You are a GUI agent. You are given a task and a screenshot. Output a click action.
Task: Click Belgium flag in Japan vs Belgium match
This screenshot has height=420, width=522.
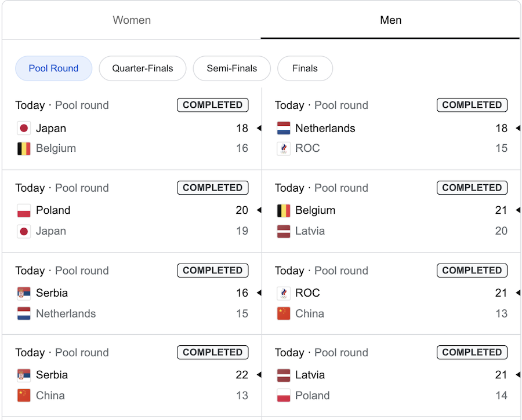[24, 148]
